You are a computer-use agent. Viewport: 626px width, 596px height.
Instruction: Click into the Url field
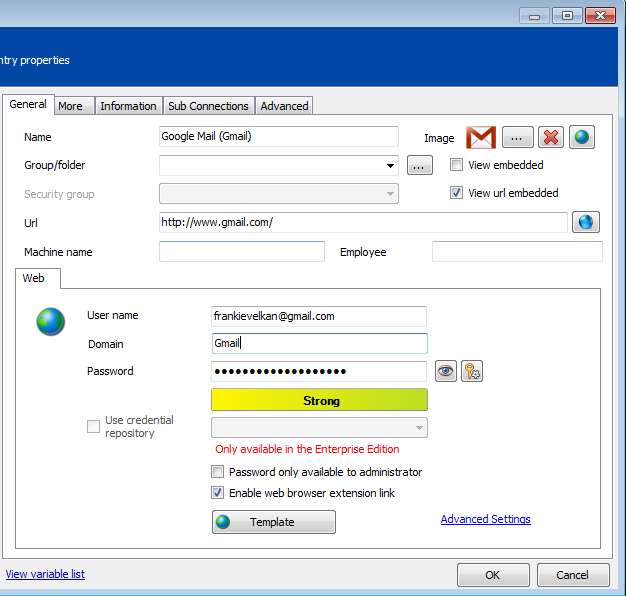point(363,222)
